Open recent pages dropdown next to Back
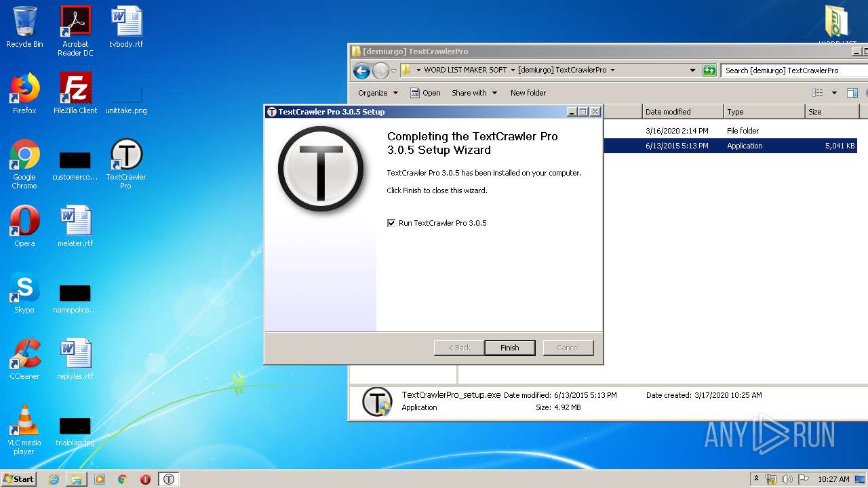This screenshot has width=868, height=488. [x=393, y=70]
